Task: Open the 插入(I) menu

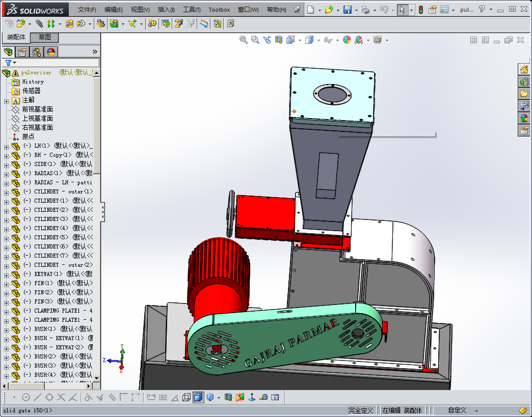Action: (x=166, y=10)
